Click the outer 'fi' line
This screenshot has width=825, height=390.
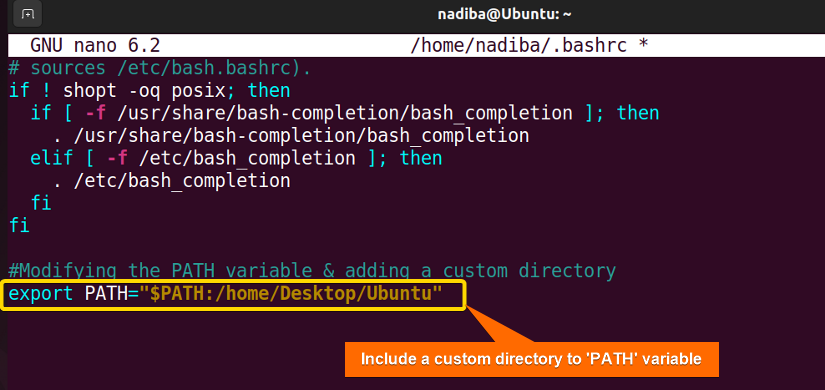19,226
